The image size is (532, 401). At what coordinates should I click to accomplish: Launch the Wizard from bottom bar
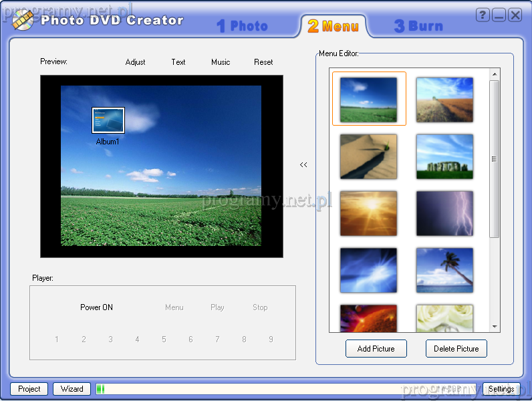(x=72, y=389)
